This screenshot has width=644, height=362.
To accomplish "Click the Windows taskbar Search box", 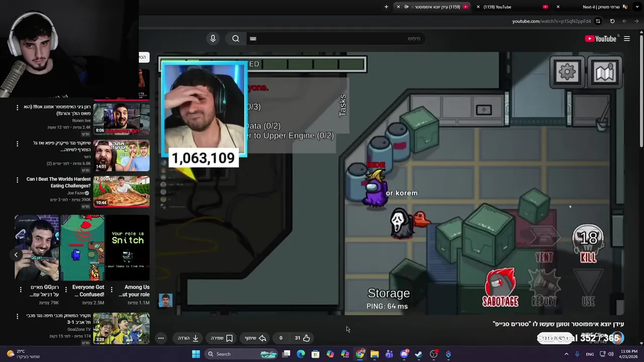I will click(x=242, y=354).
